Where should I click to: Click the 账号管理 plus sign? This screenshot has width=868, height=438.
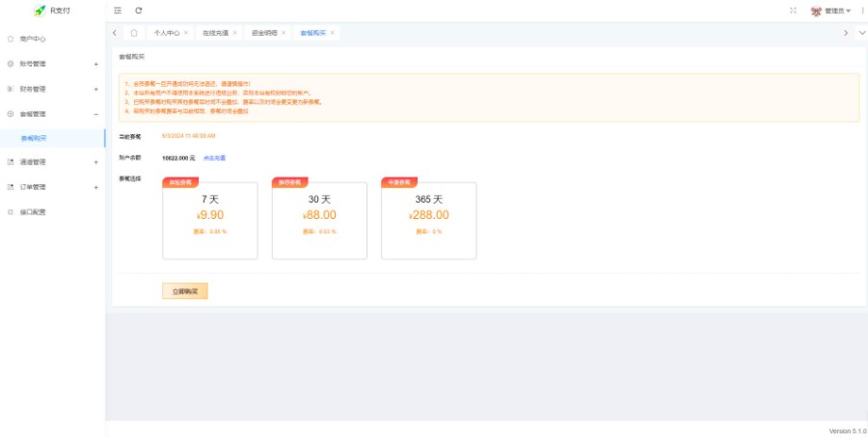click(95, 65)
